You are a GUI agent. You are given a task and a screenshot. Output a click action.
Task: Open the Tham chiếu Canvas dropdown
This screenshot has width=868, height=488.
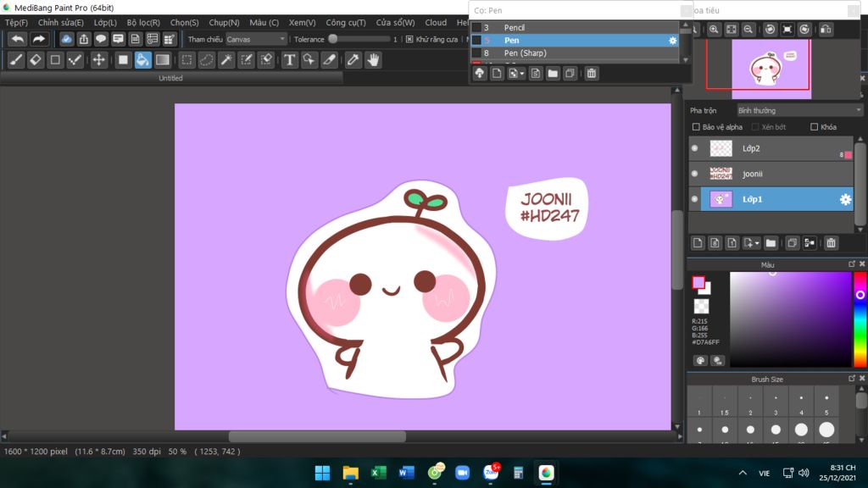tap(256, 39)
